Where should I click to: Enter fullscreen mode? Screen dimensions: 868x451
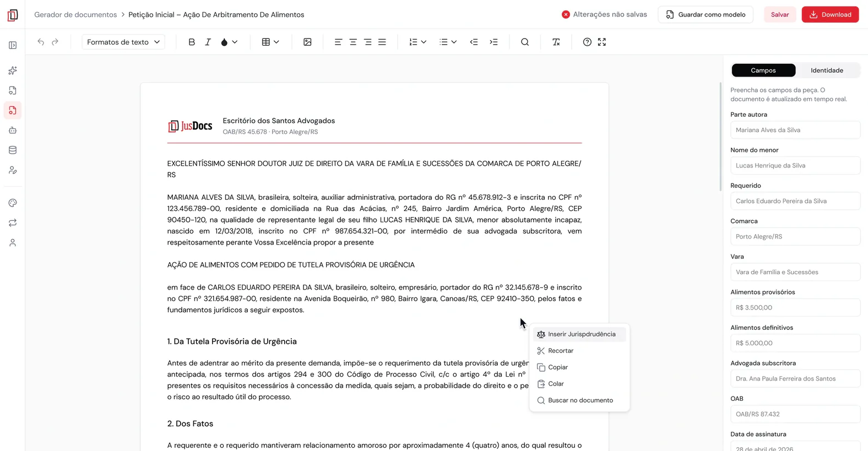[x=602, y=42]
